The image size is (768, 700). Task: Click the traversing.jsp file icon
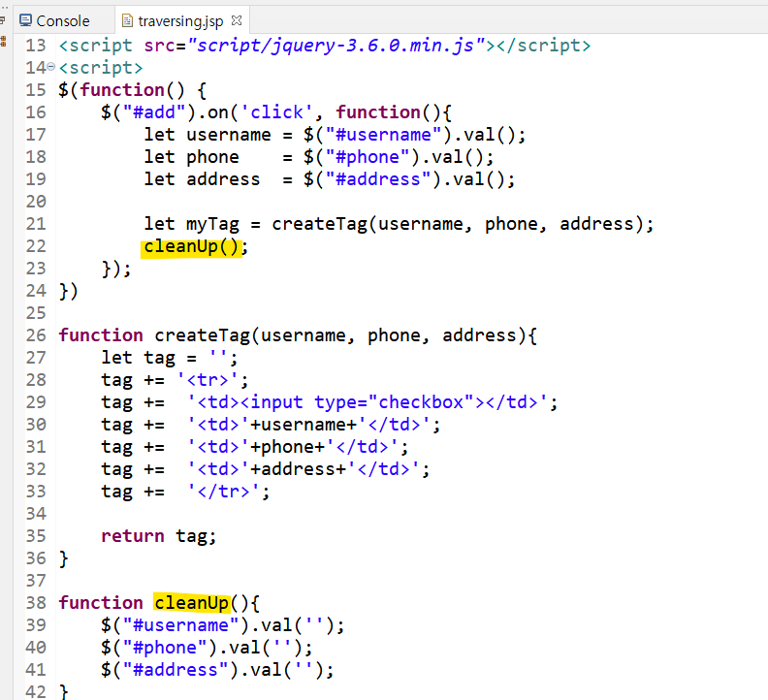127,20
